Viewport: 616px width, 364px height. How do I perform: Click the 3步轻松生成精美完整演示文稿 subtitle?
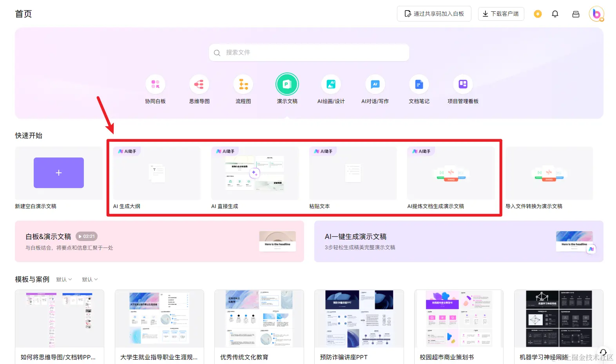click(360, 248)
